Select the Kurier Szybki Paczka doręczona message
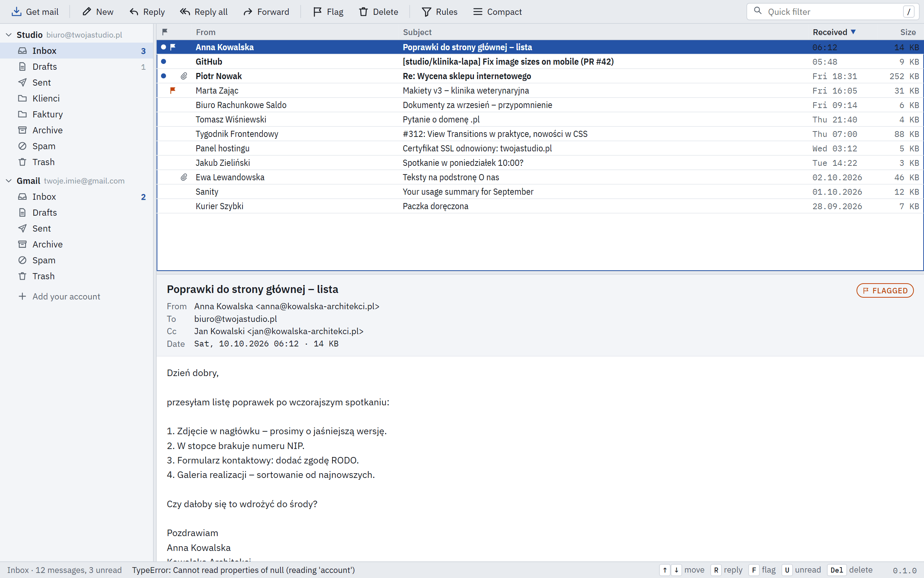This screenshot has height=578, width=924. (x=540, y=206)
